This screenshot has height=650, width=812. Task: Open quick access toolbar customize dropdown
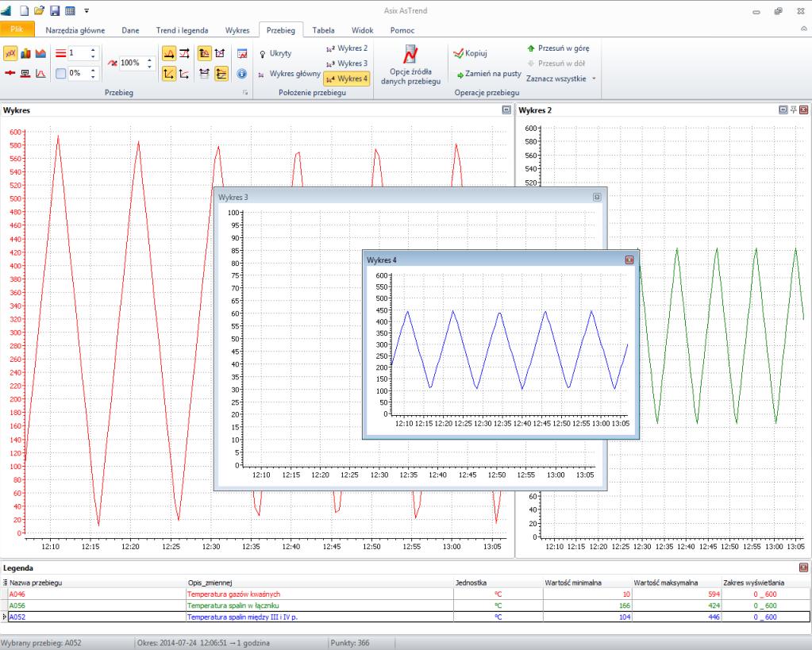tap(87, 10)
